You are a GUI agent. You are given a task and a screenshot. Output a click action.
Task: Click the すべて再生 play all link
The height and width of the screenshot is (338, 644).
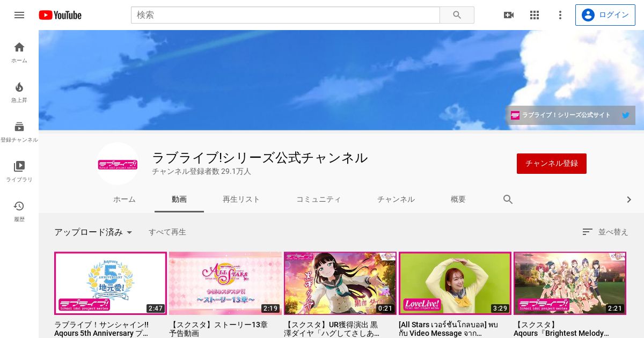pyautogui.click(x=167, y=232)
